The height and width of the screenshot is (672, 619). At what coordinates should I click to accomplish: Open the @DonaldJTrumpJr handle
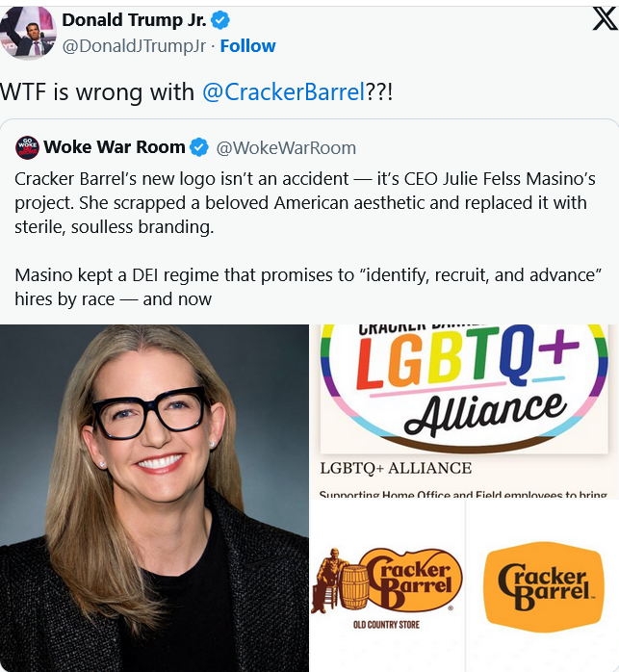134,46
